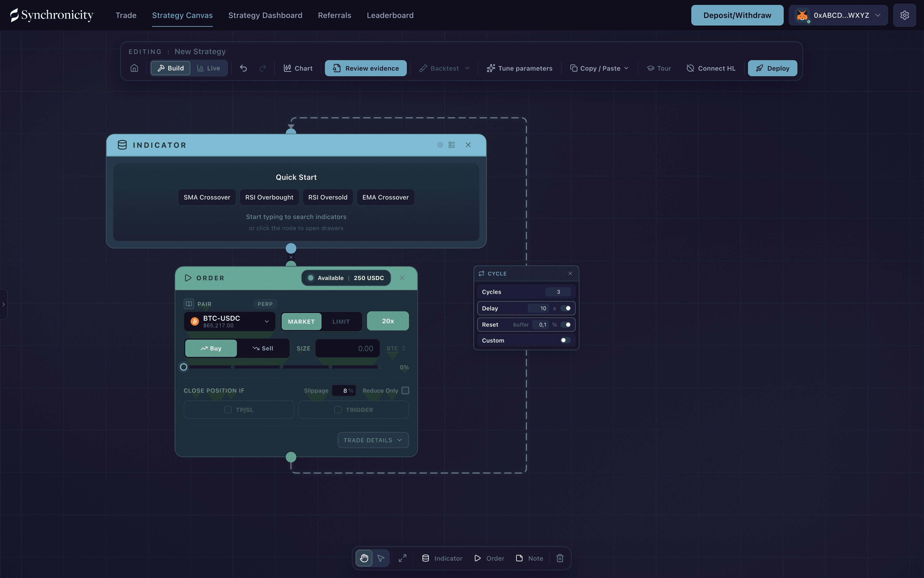Open the Strategy Canvas tab
The height and width of the screenshot is (578, 924).
pos(182,15)
